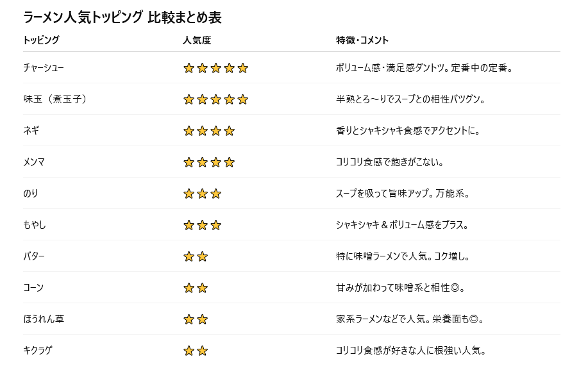The height and width of the screenshot is (384, 588).
Task: Click the second star in the バター row
Action: (x=202, y=256)
